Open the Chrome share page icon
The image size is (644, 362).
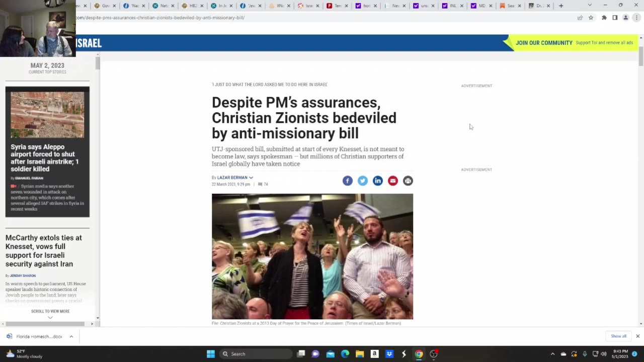point(580,18)
